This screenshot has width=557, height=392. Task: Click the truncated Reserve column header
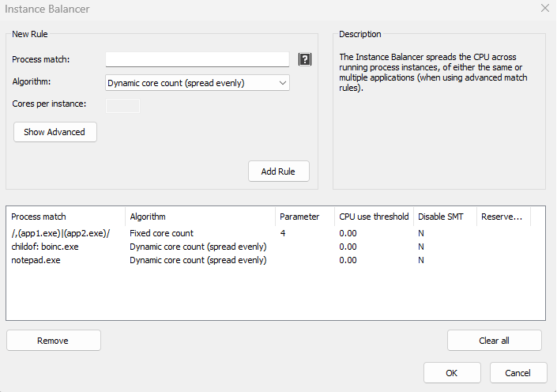(x=502, y=217)
